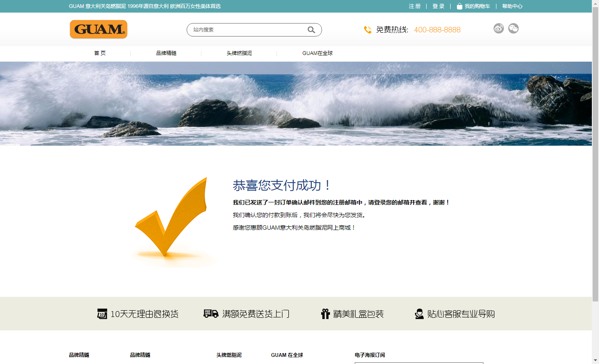Go to GUAM在全球 in navigation bar
Viewport: 599px width, 364px height.
(x=317, y=53)
